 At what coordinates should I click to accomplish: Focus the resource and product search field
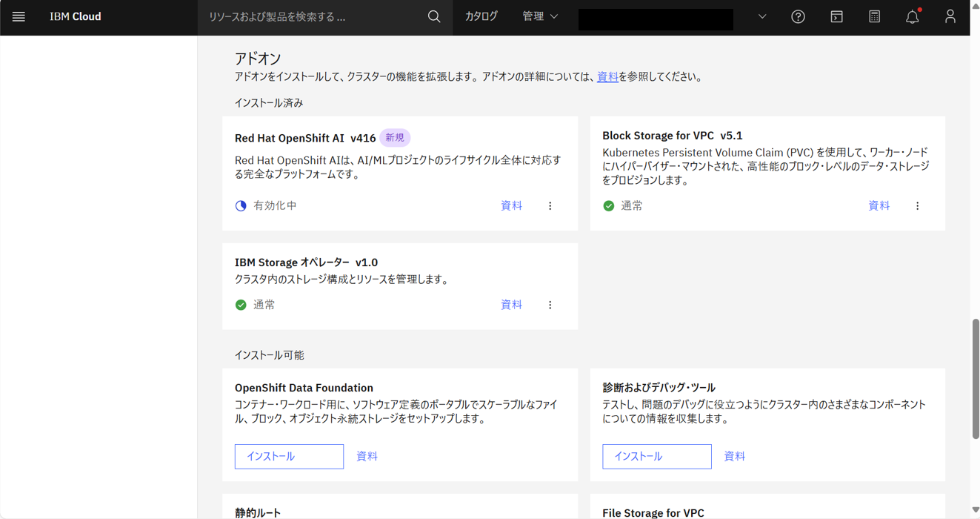click(315, 16)
